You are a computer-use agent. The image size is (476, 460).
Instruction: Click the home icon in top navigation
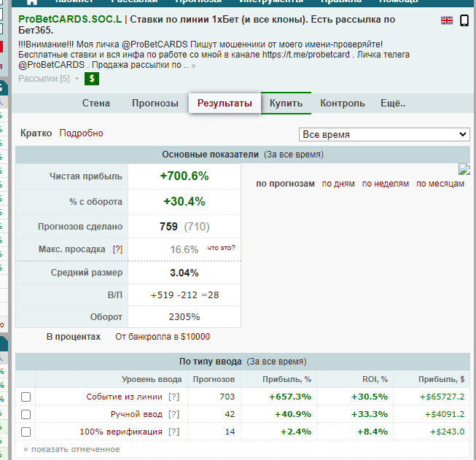[x=32, y=1]
